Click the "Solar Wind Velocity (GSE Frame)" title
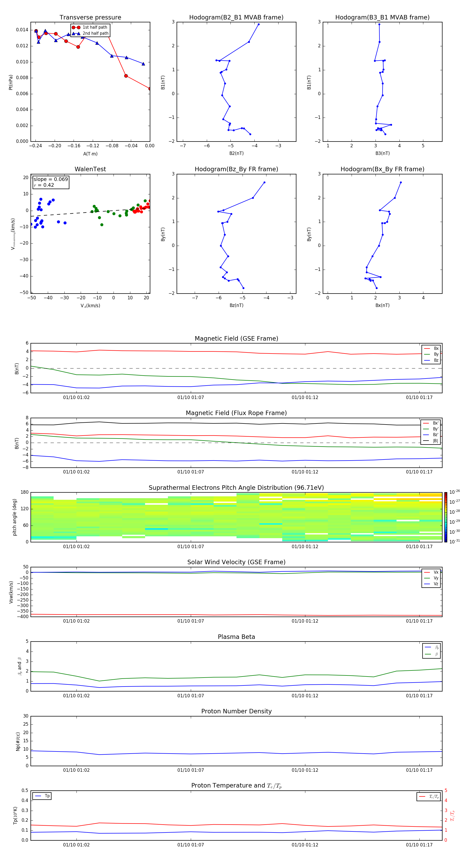This screenshot has height=868, width=473. [236, 562]
